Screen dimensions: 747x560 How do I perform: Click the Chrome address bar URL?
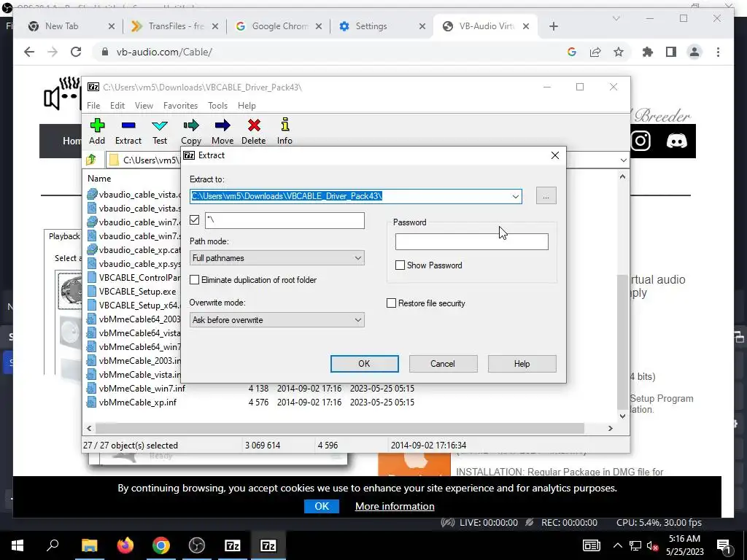tap(164, 52)
